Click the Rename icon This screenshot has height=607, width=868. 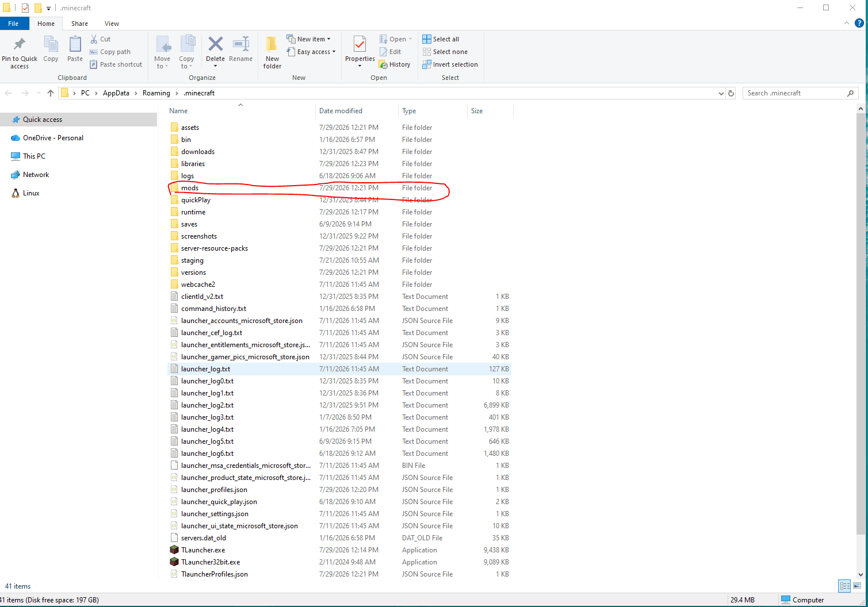(240, 44)
